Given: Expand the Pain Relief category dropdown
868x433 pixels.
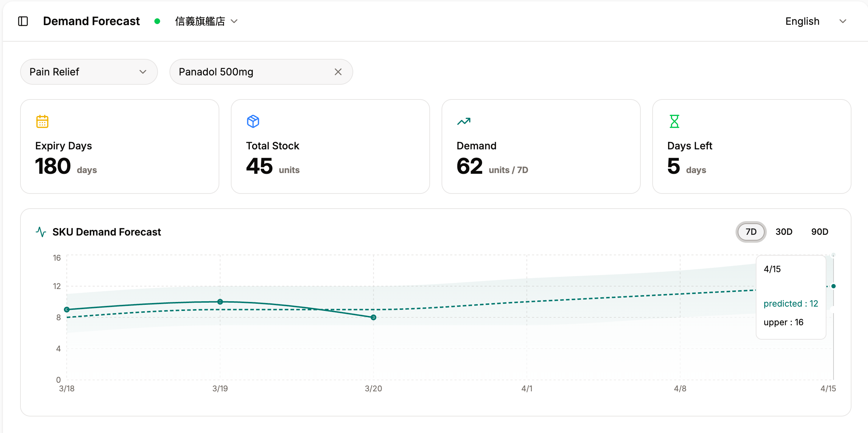Looking at the screenshot, I should [89, 72].
